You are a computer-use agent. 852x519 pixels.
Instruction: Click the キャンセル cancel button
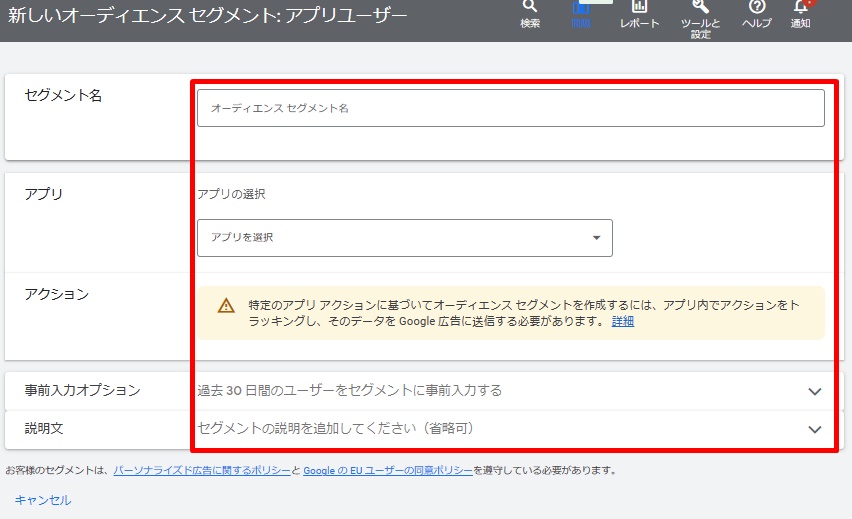tap(43, 500)
